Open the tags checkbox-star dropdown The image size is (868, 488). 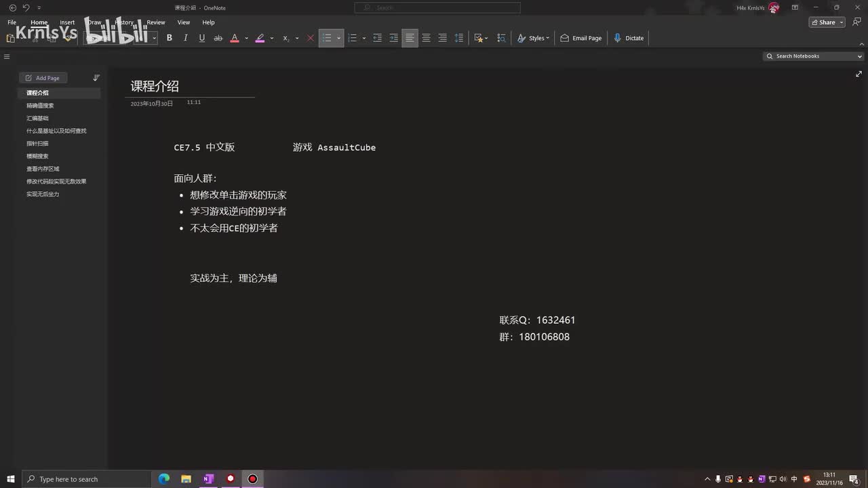pos(481,38)
